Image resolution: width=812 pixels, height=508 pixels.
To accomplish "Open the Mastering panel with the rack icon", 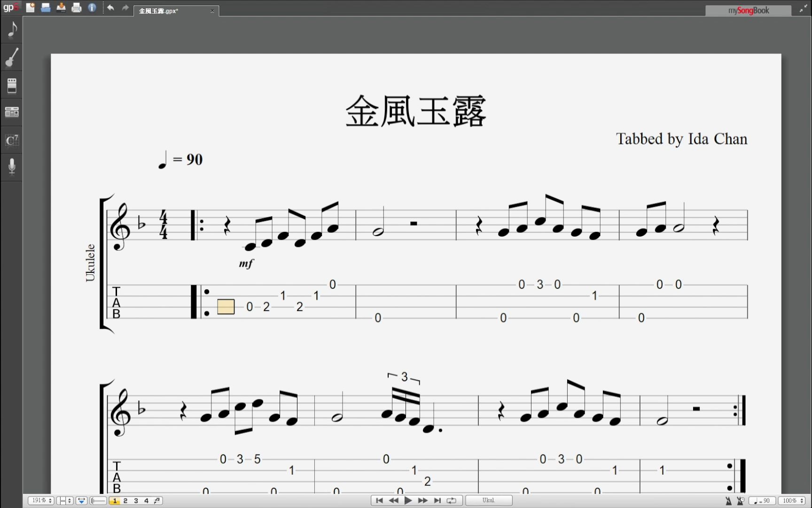I will click(12, 112).
